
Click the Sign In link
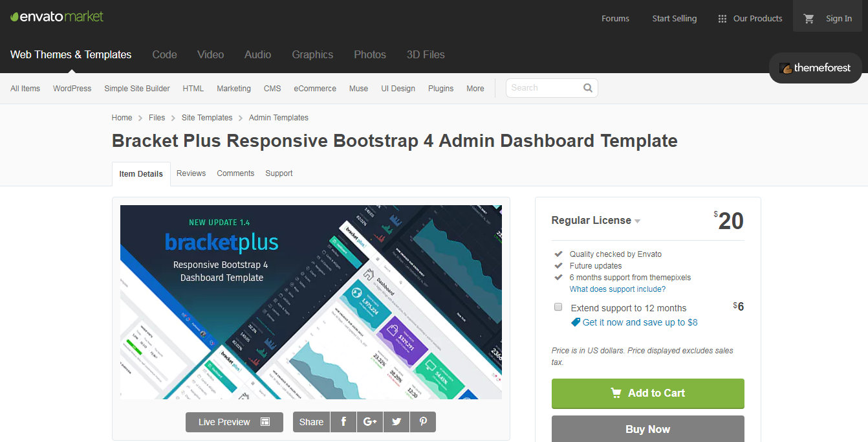839,19
